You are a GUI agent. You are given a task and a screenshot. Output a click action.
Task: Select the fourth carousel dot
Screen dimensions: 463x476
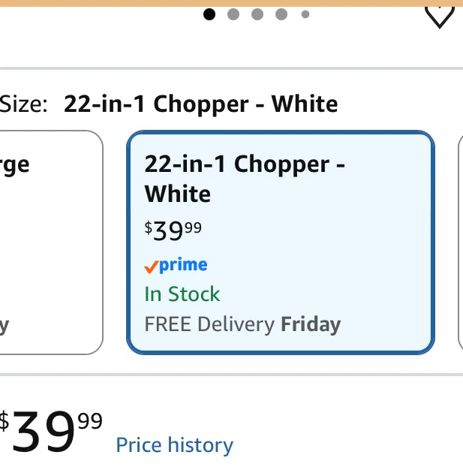[281, 14]
